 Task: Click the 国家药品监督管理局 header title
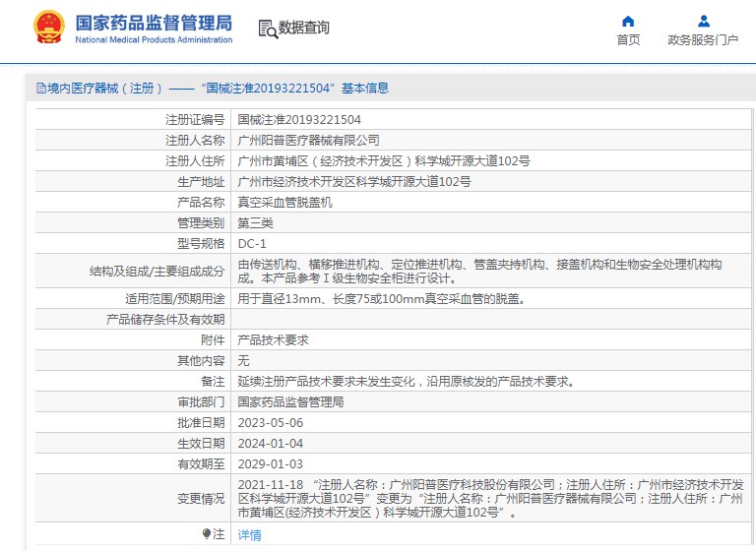pos(154,23)
